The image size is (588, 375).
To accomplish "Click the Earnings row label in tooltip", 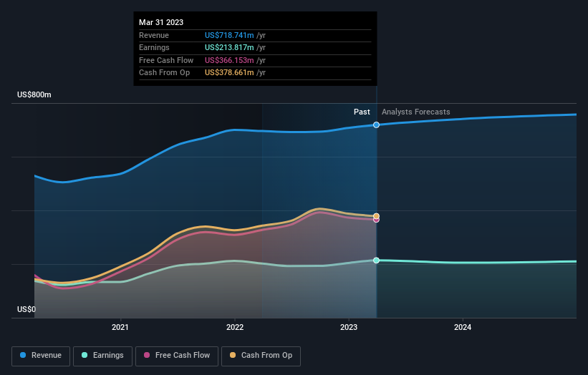I will 154,47.
